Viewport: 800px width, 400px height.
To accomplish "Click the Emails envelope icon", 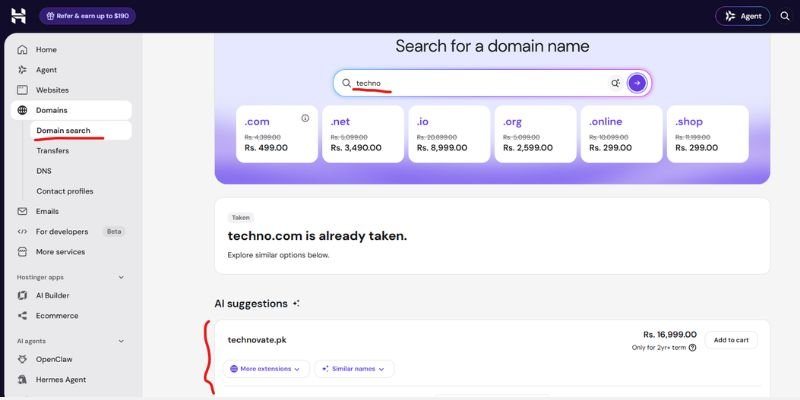I will [x=22, y=211].
